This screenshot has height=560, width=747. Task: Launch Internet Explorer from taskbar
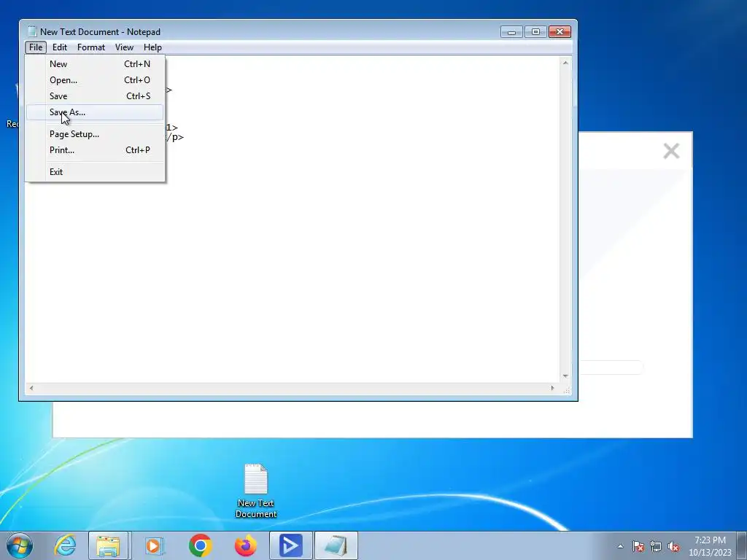(x=65, y=545)
